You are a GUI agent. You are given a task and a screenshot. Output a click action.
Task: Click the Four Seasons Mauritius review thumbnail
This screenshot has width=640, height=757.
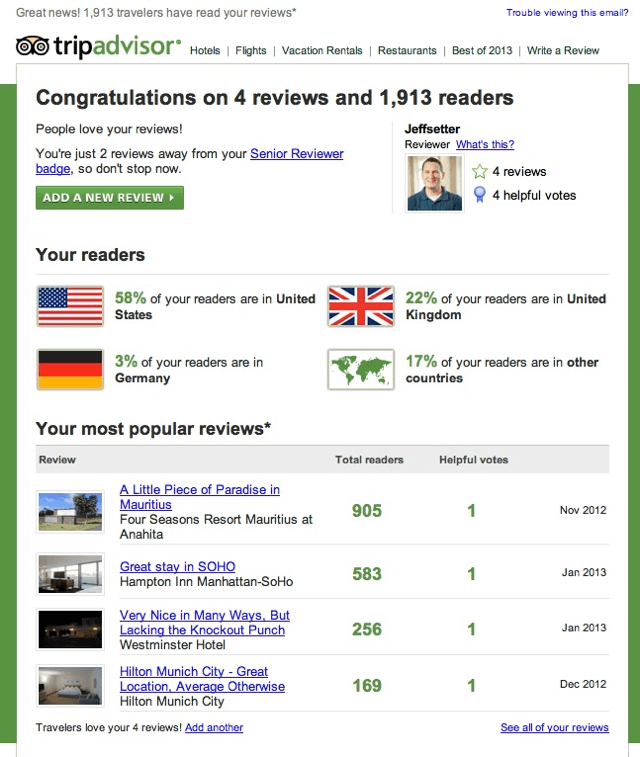(70, 511)
